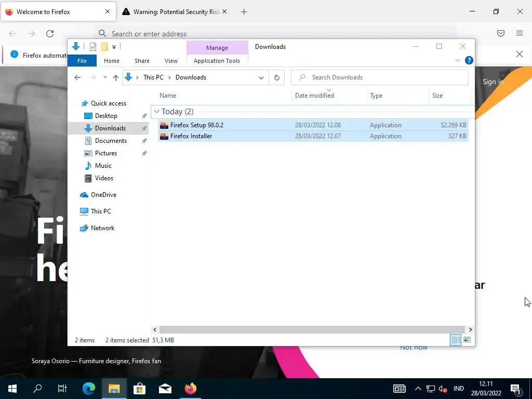The width and height of the screenshot is (532, 399).
Task: Open Network in navigation pane
Action: pos(102,228)
